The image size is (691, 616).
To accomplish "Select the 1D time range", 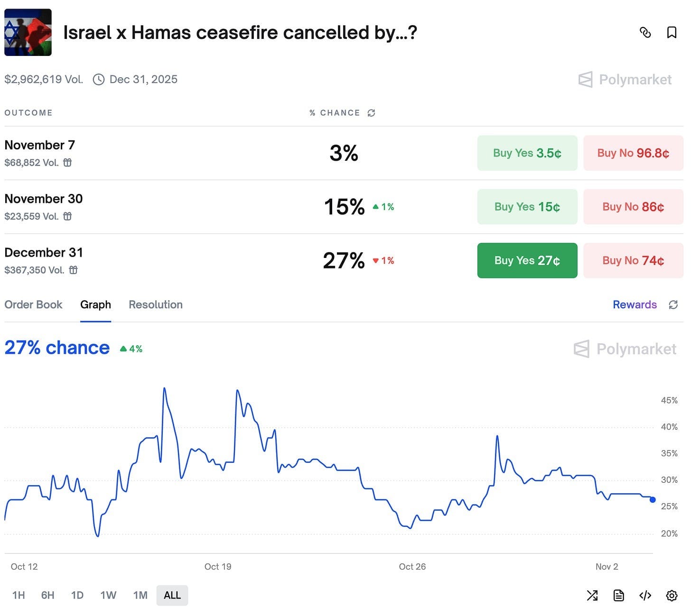I will tap(77, 596).
